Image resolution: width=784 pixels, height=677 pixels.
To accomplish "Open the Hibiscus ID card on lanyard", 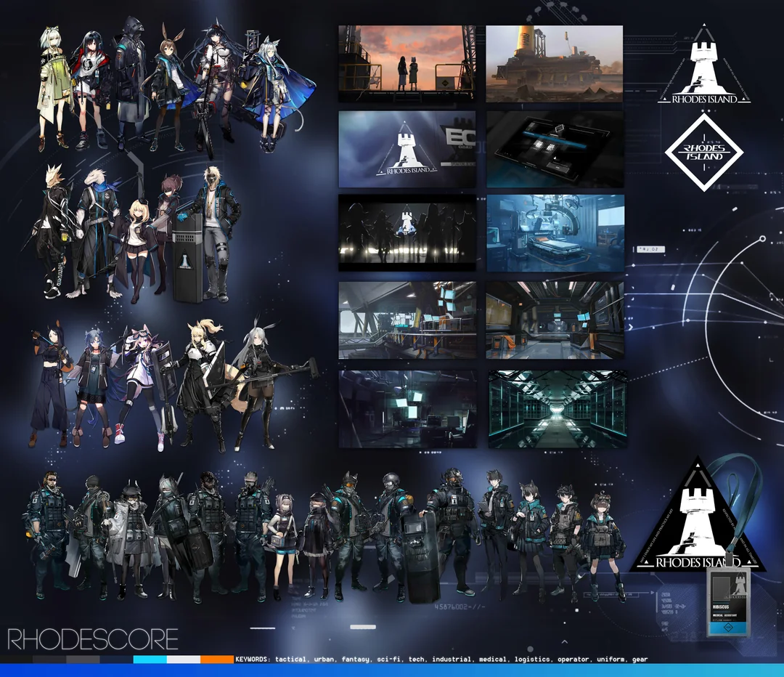I will coord(728,602).
